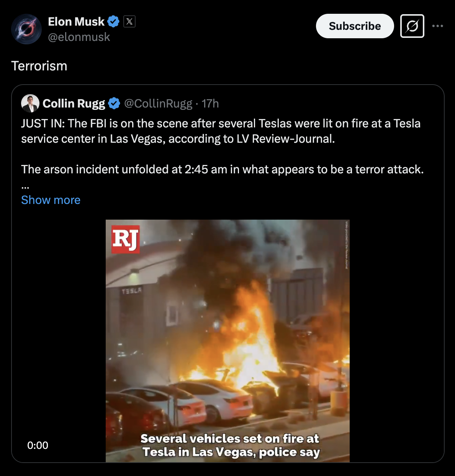Click the X affiliate badge next to Elon Musk
Screen dimensions: 455x476
[129, 21]
